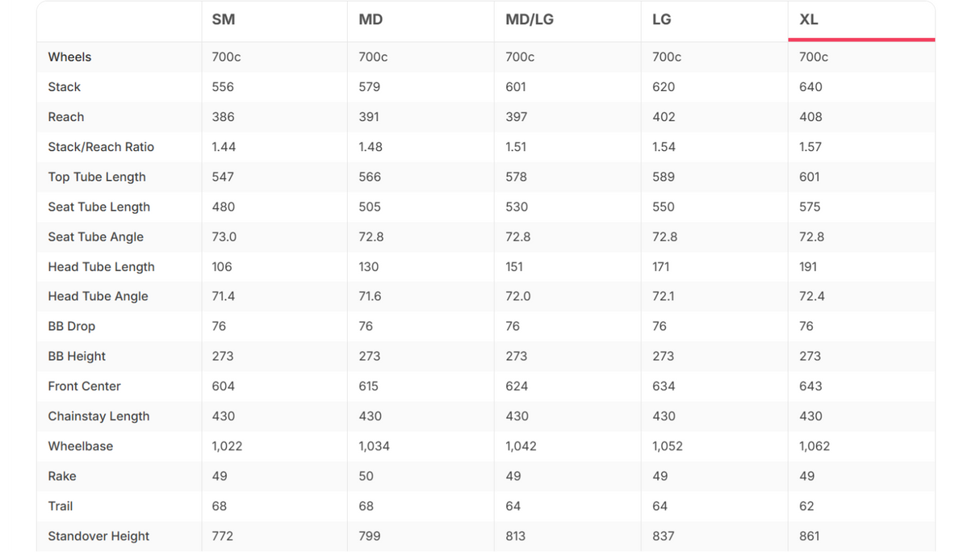Select the SM size column header
980x552 pixels.
point(224,19)
